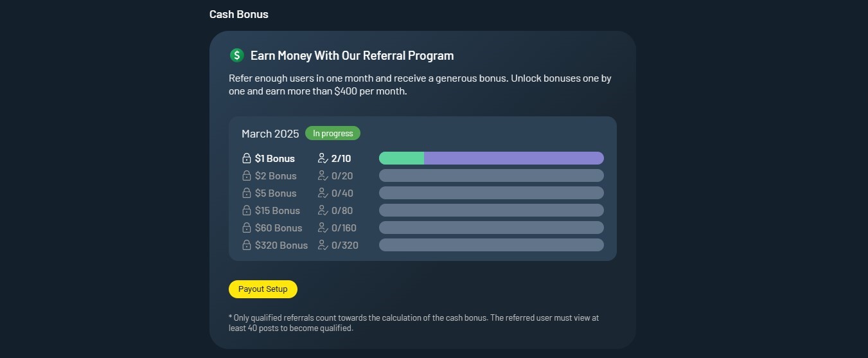The width and height of the screenshot is (868, 358).
Task: Click the user icon next to 0/160
Action: pyautogui.click(x=323, y=228)
